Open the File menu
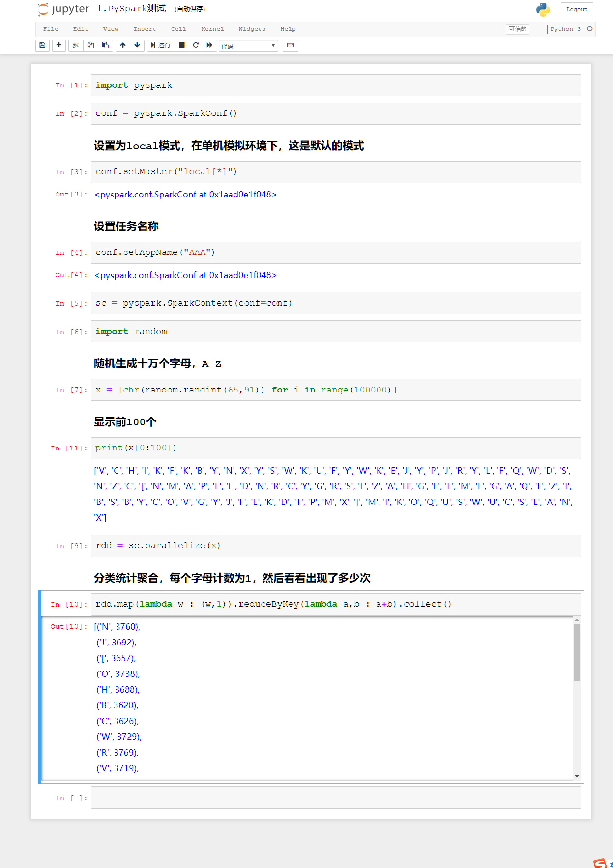The image size is (613, 868). click(51, 29)
